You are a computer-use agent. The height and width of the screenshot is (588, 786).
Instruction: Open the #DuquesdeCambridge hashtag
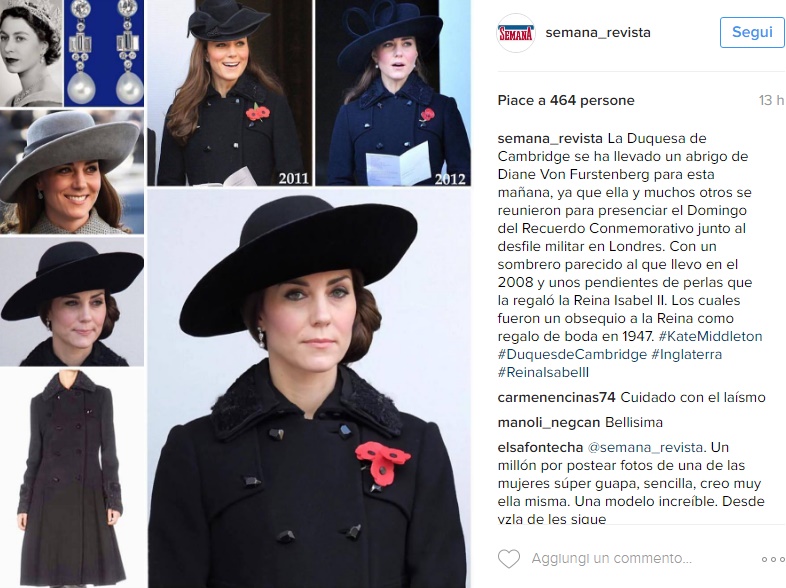pos(572,354)
